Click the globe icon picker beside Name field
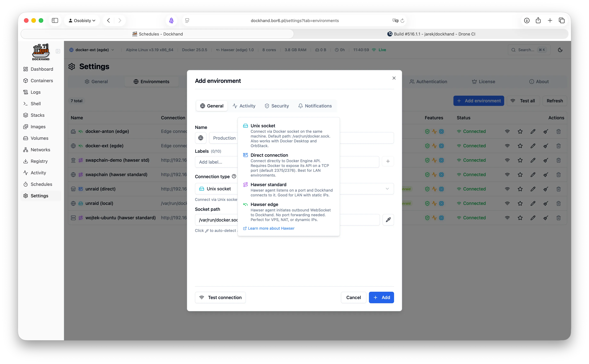The height and width of the screenshot is (364, 589). 201,138
